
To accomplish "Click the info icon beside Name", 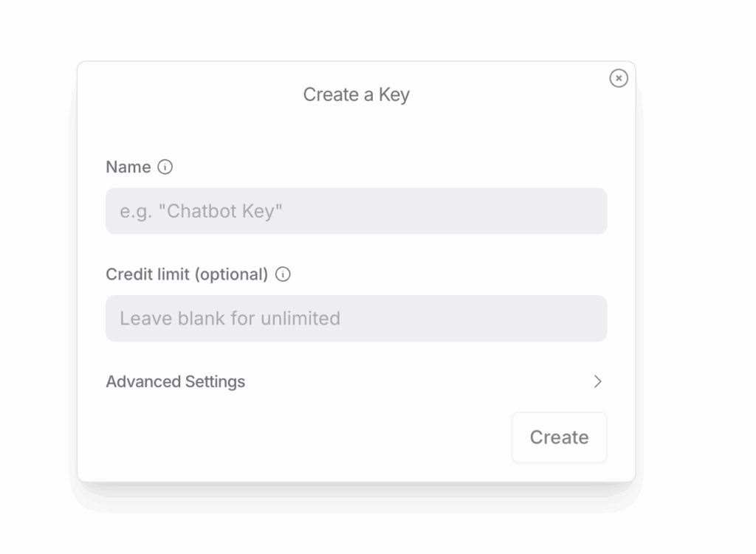I will pos(165,167).
